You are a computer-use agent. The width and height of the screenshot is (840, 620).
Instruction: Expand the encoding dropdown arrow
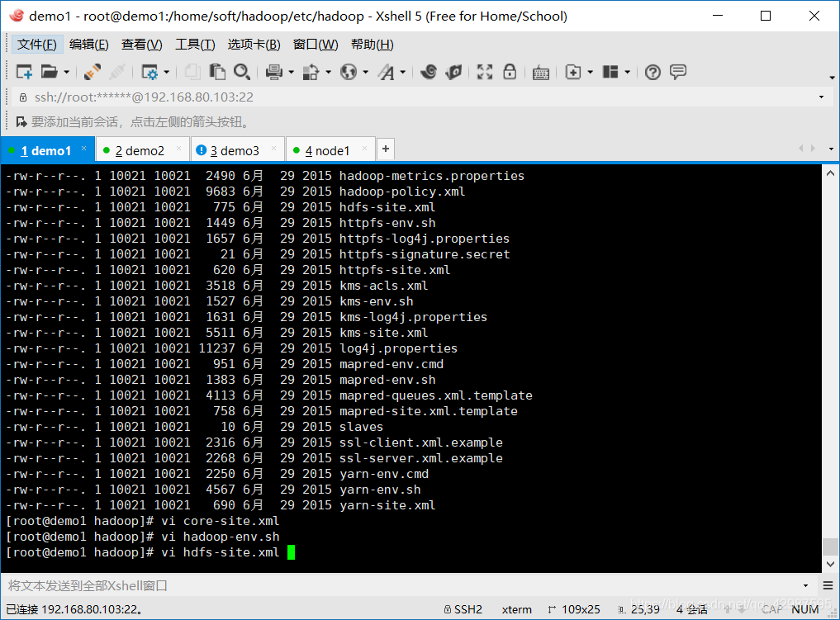click(366, 72)
